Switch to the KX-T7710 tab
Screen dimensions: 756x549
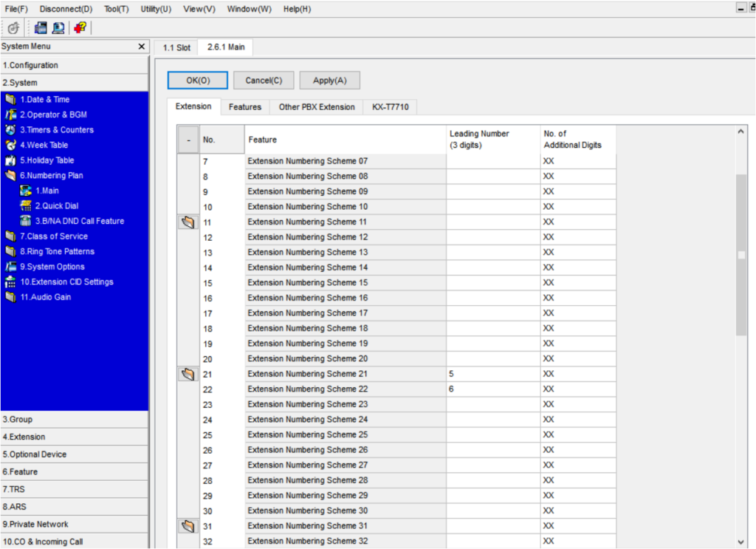pyautogui.click(x=390, y=107)
